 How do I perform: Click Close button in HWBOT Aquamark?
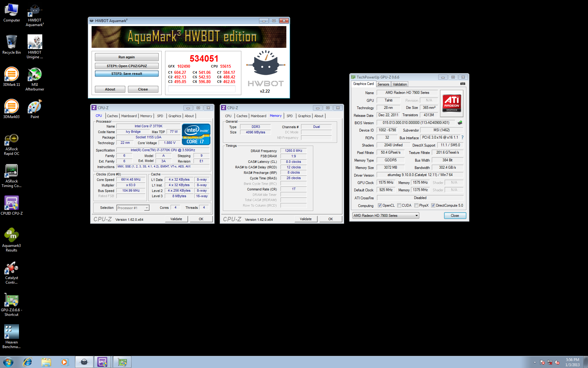click(143, 89)
